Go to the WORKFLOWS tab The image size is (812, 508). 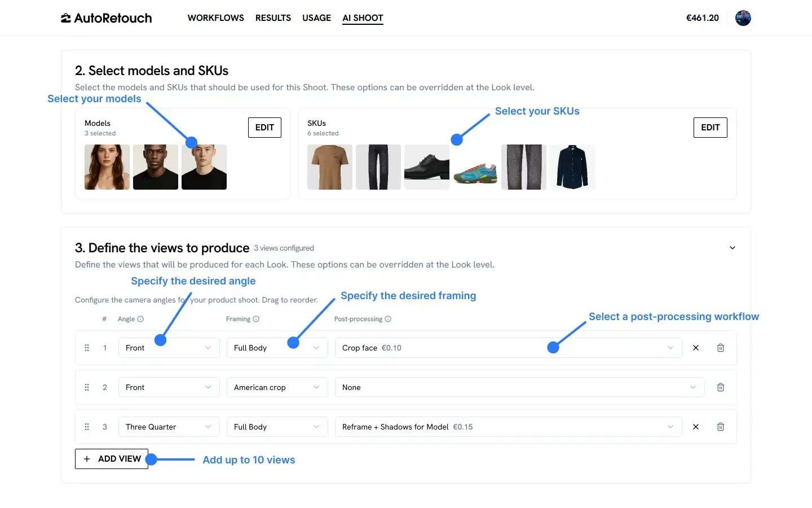[x=216, y=18]
